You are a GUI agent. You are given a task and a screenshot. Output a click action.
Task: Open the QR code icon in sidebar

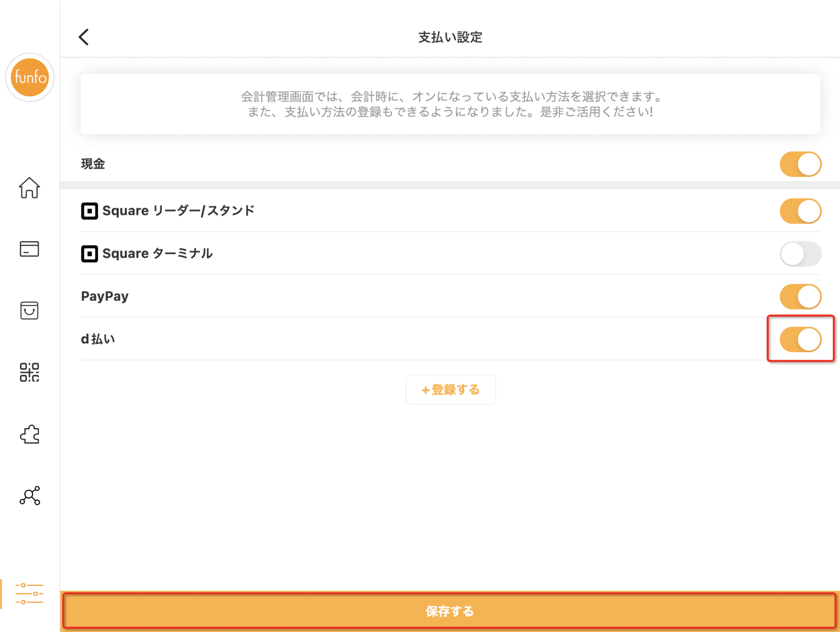pos(29,372)
